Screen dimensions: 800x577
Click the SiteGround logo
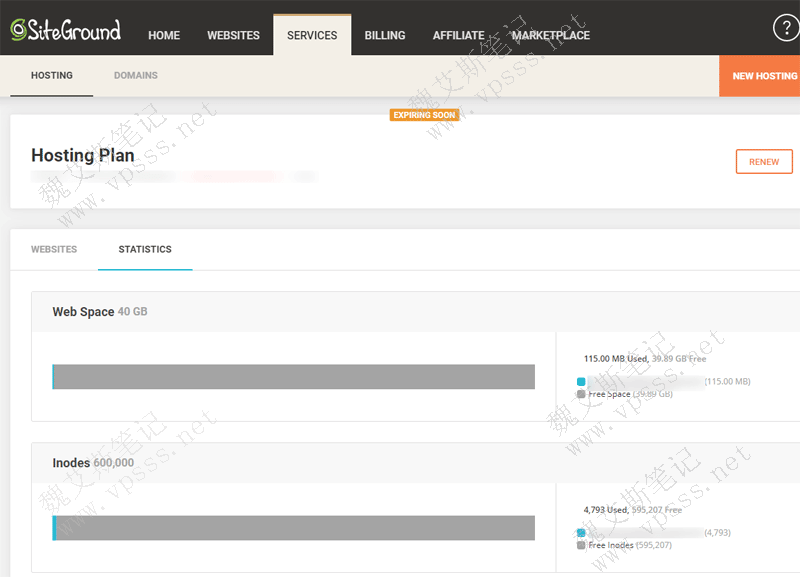tap(66, 31)
